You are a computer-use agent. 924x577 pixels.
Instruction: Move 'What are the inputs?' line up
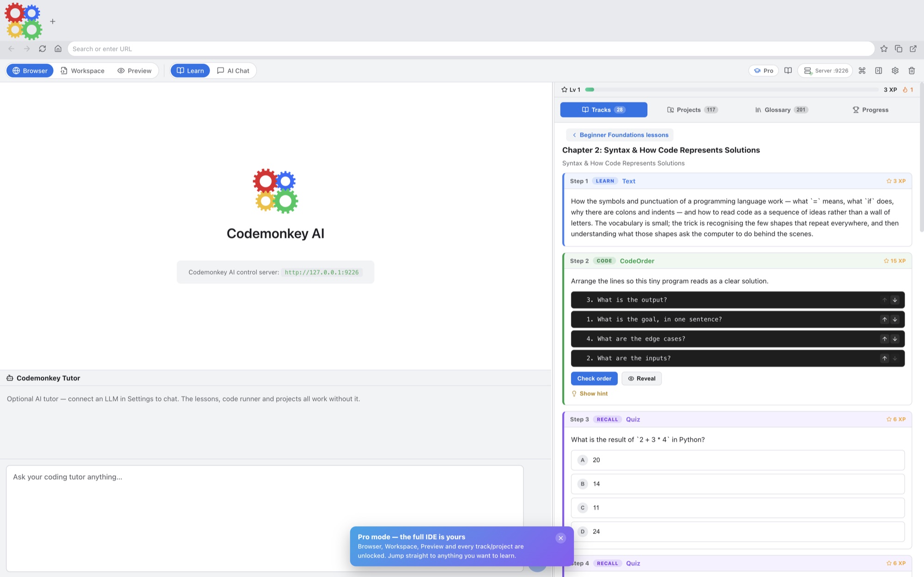(x=885, y=358)
